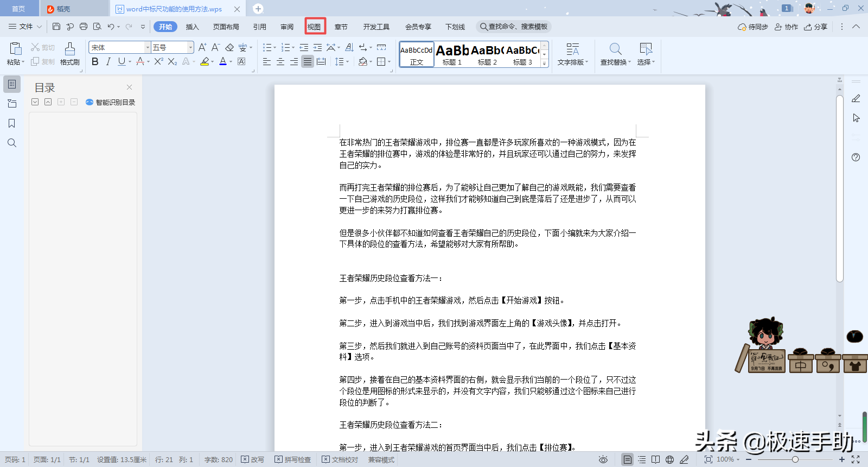868x467 pixels.
Task: Click the 待同步 sync button
Action: coord(753,27)
